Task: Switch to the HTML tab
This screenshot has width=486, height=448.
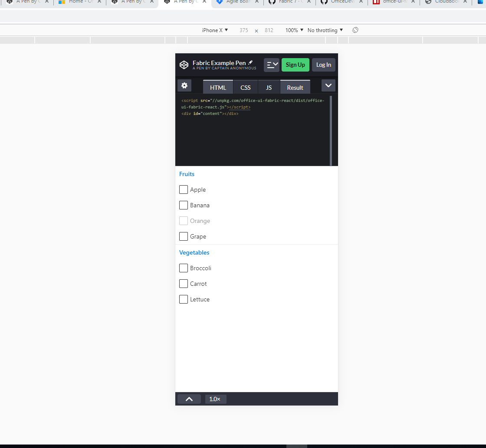Action: [218, 87]
